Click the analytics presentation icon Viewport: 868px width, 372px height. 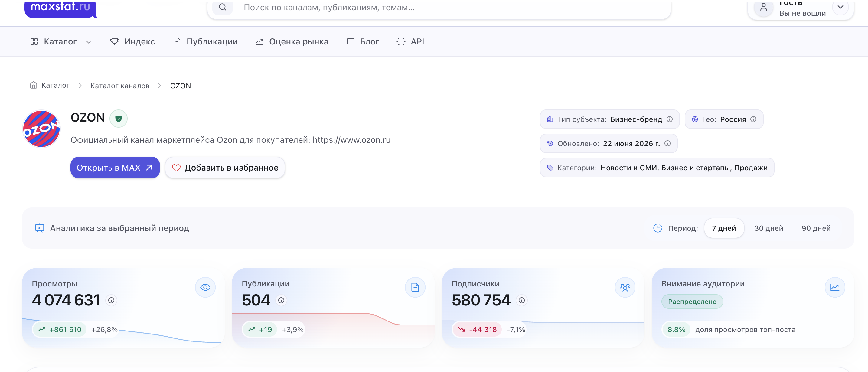[x=39, y=228]
